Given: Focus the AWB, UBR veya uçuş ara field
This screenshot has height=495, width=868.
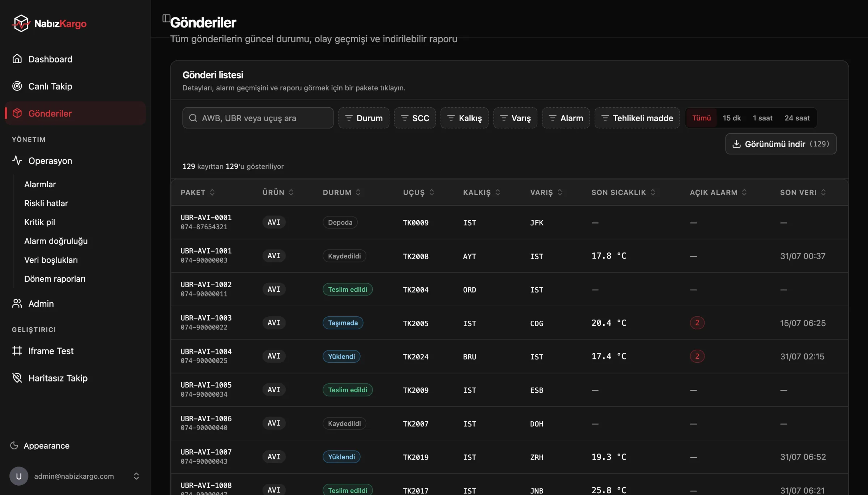Looking at the screenshot, I should pos(258,118).
